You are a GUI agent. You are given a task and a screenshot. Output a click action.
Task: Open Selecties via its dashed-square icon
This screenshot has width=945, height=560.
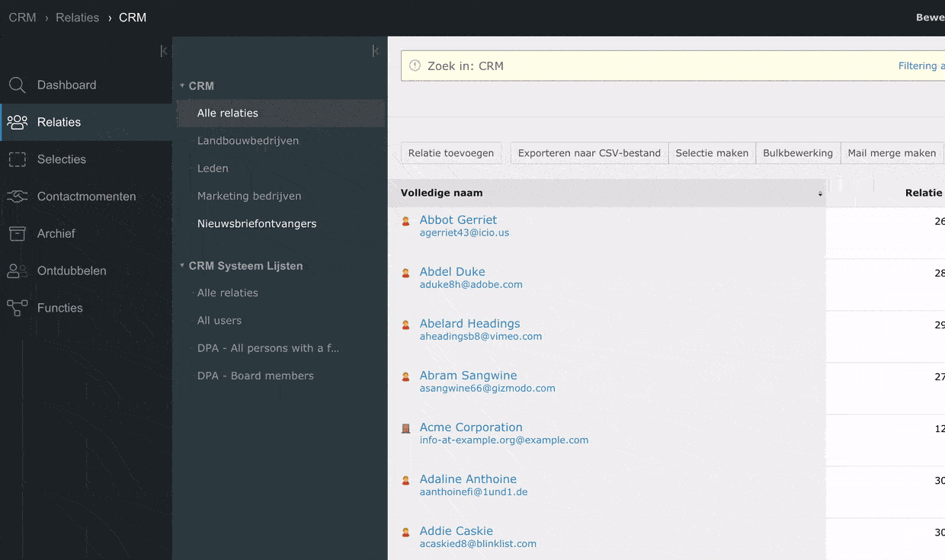(x=17, y=159)
